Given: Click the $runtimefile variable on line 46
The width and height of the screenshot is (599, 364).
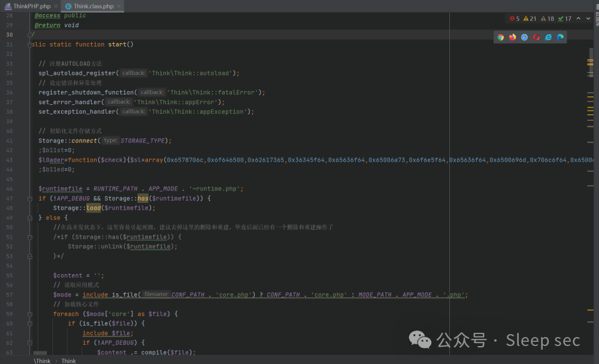Looking at the screenshot, I should pyautogui.click(x=60, y=189).
